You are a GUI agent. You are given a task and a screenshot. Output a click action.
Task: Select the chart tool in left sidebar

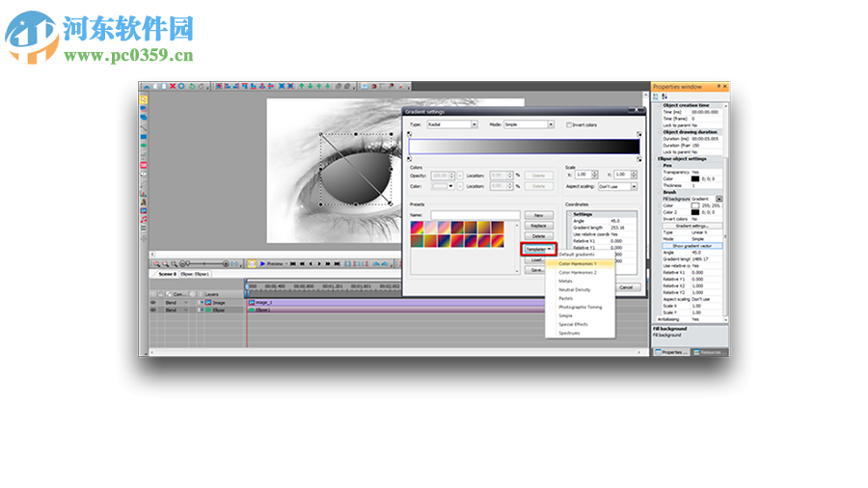coord(144,194)
